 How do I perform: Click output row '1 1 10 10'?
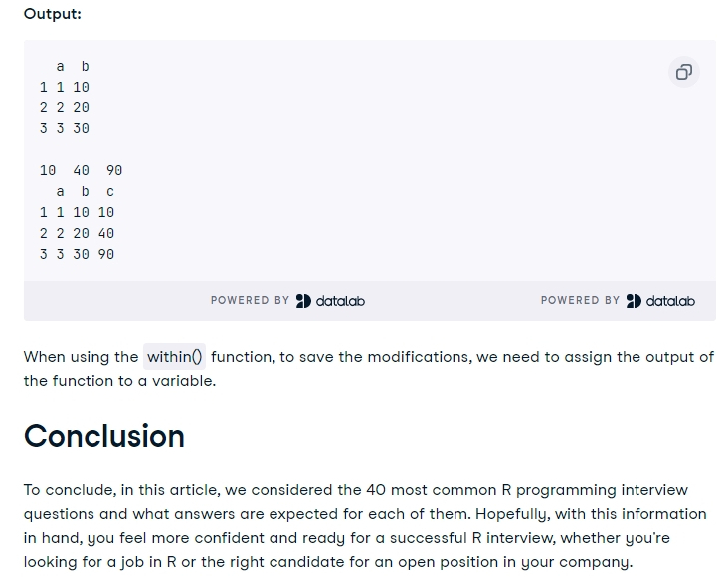point(77,212)
